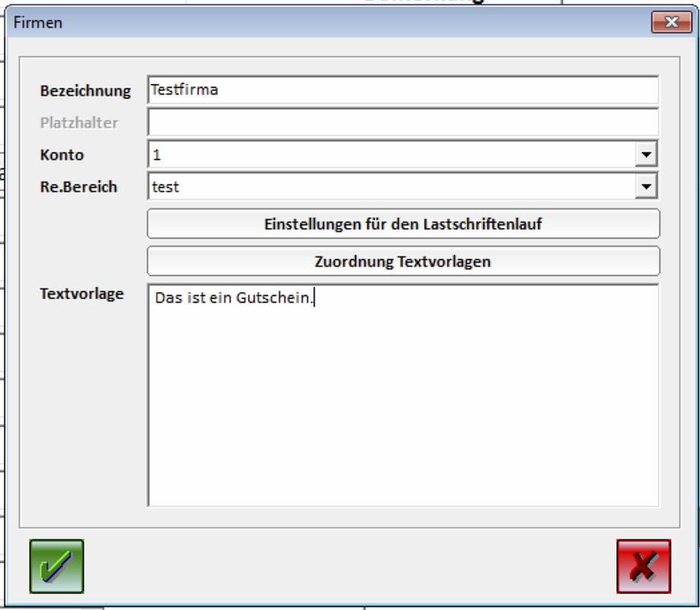Click the Bezeichnung label
This screenshot has height=610, width=700.
tap(85, 91)
